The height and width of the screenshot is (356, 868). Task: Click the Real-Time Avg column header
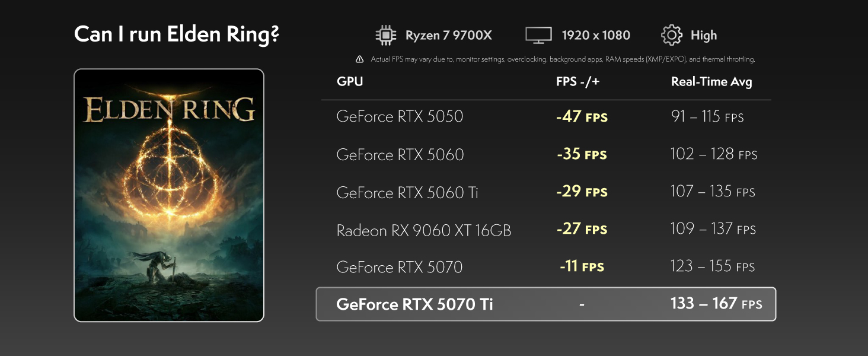coord(711,82)
